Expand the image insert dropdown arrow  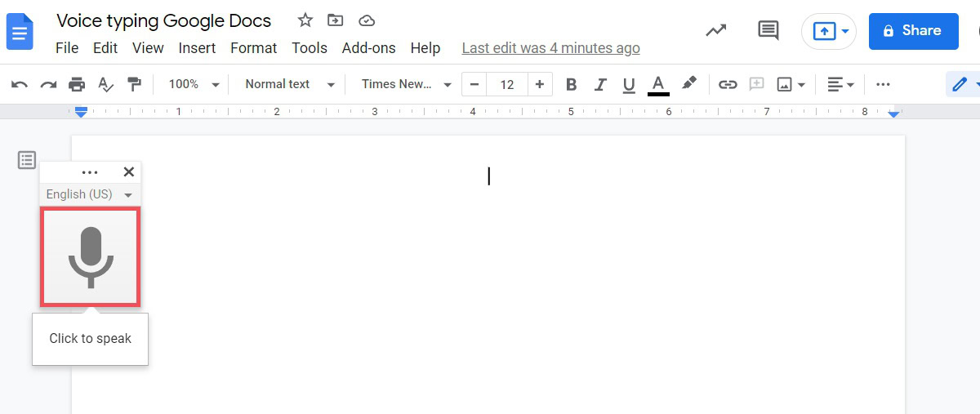click(x=802, y=85)
